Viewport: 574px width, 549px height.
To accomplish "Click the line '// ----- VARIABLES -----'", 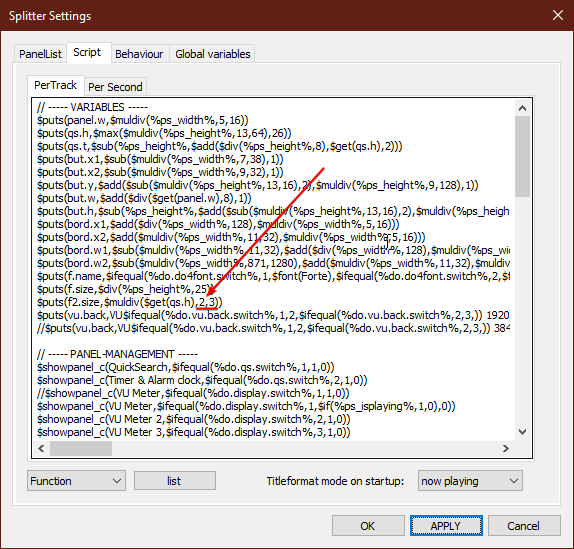I will pyautogui.click(x=92, y=107).
